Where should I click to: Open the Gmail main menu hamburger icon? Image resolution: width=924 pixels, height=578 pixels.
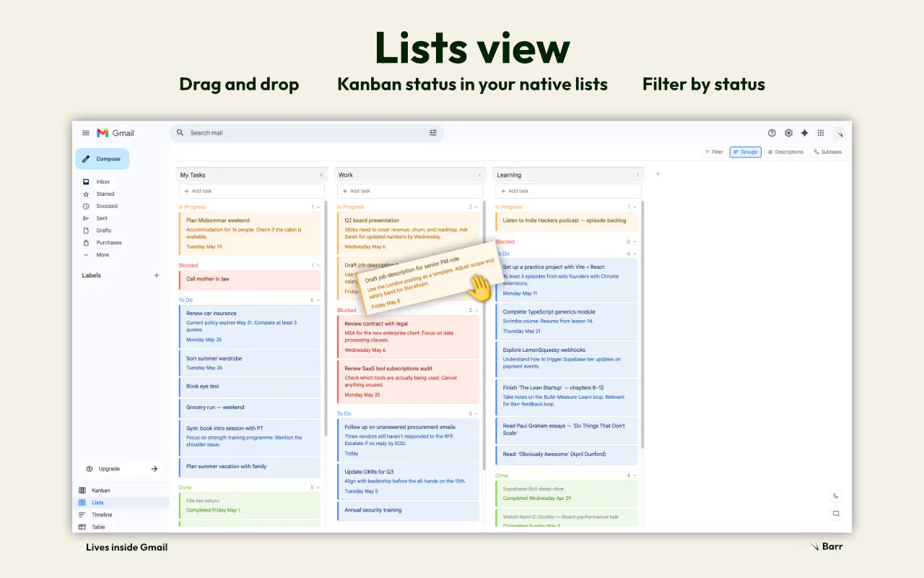pos(86,133)
